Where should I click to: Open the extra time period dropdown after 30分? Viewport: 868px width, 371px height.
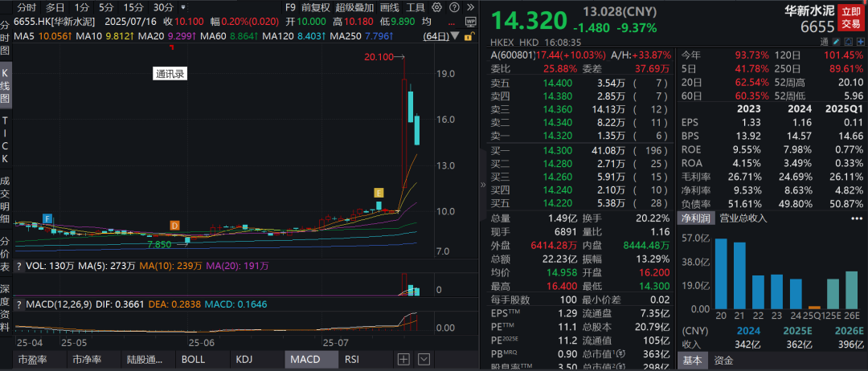(183, 8)
